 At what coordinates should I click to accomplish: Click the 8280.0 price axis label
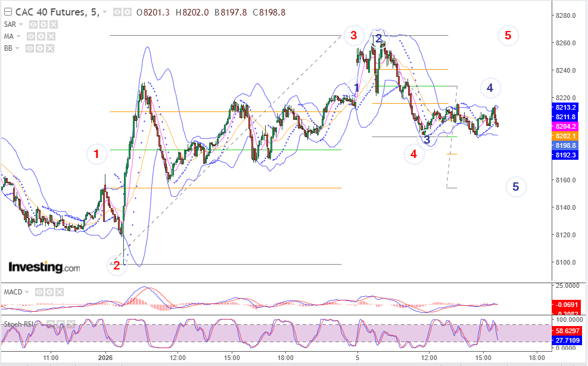click(565, 15)
